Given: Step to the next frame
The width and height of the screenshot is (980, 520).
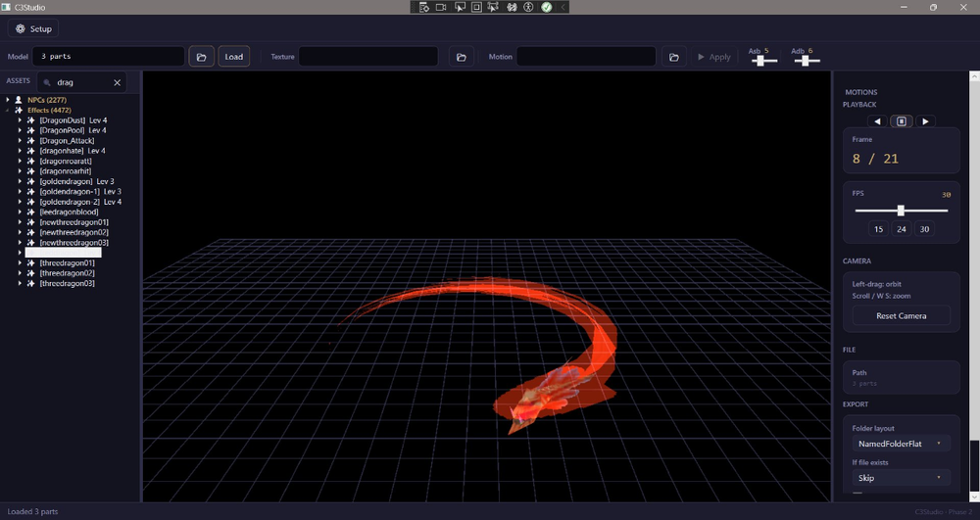Looking at the screenshot, I should [x=926, y=121].
